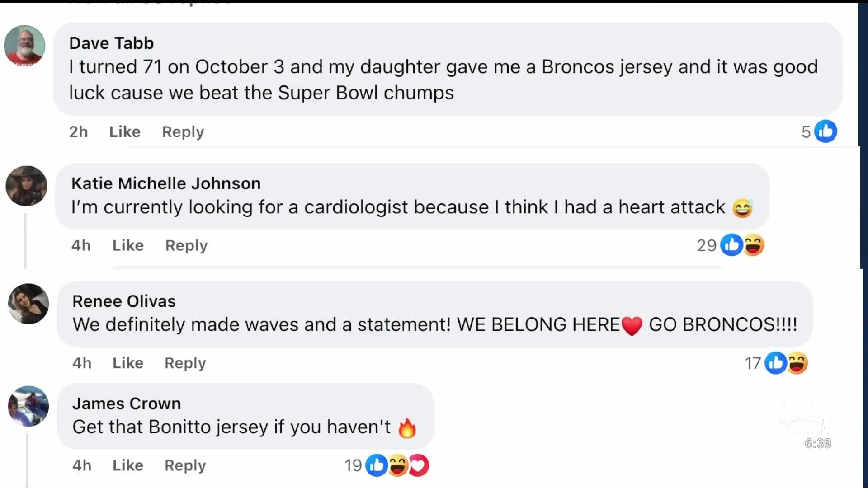Open Renee Olivas's profile avatar

tap(28, 304)
